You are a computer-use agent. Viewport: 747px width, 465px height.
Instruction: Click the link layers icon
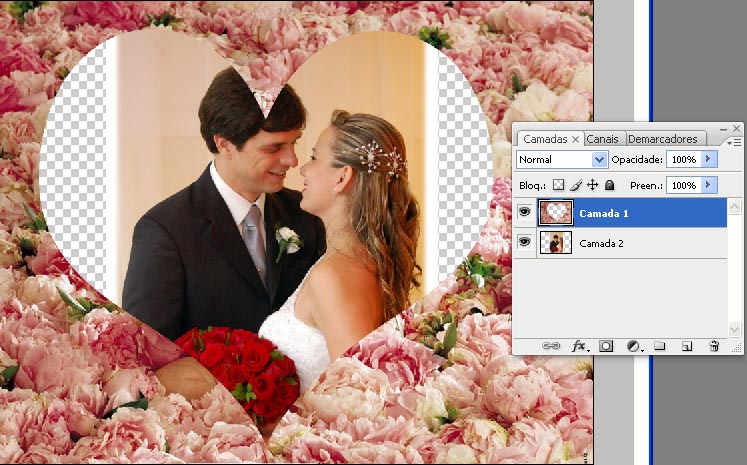coord(551,346)
